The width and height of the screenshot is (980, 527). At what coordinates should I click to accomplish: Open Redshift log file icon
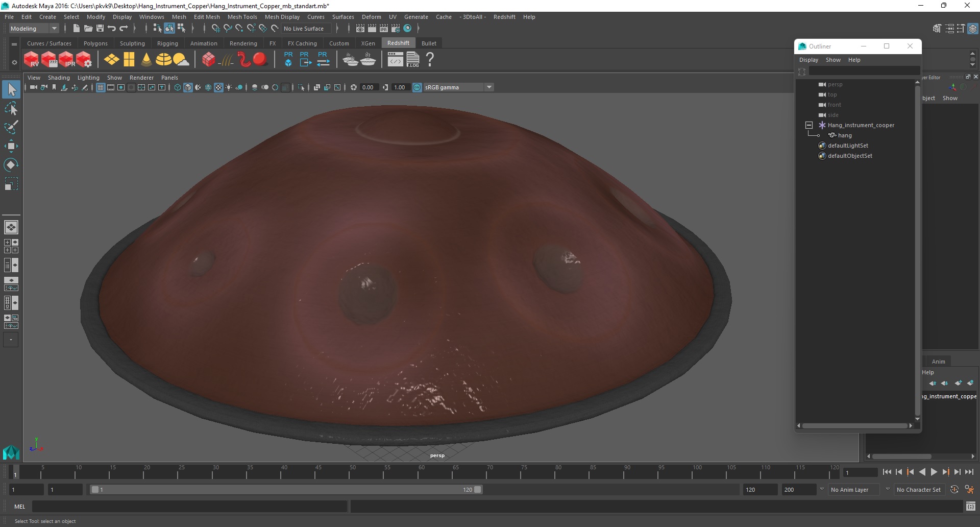click(x=413, y=60)
